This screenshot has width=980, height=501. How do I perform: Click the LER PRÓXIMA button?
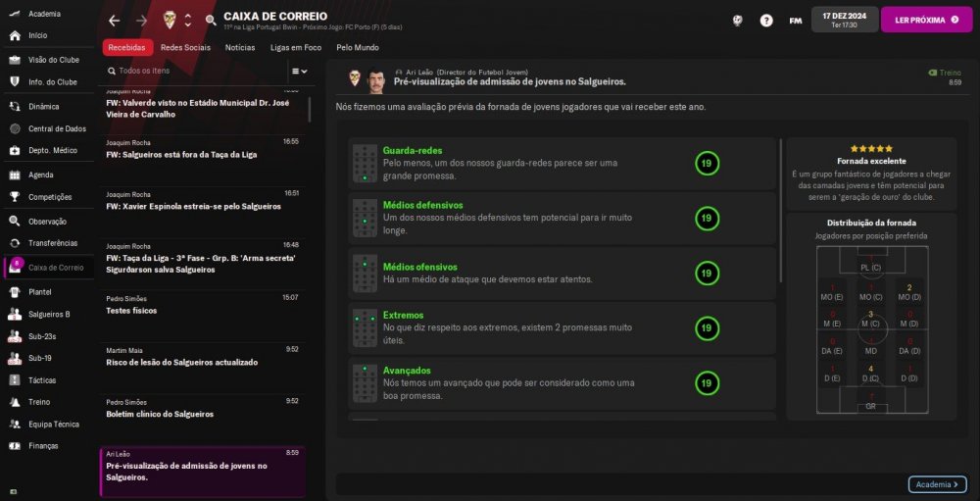coord(927,20)
